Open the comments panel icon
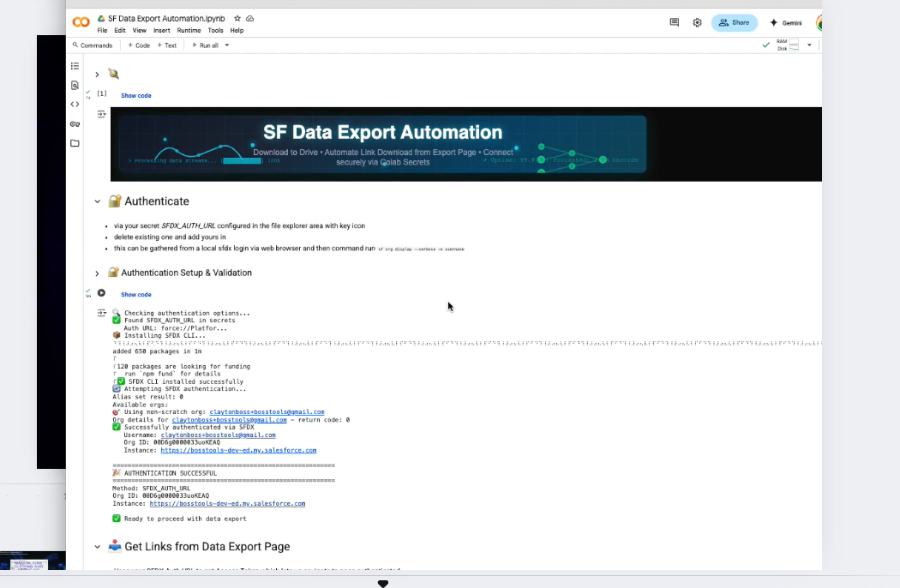 point(675,22)
